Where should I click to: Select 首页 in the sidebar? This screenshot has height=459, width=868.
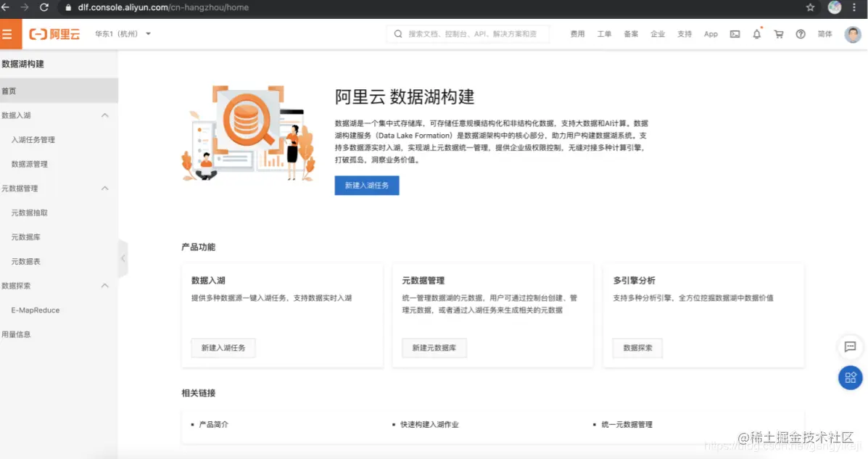(x=59, y=91)
